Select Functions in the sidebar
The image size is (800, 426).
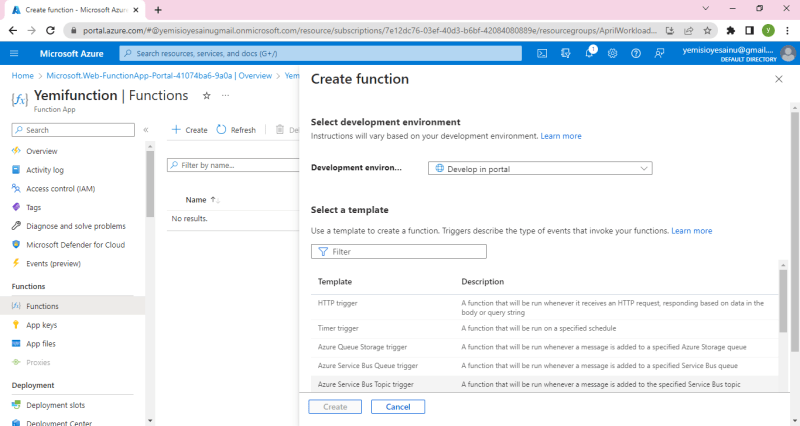[72, 306]
